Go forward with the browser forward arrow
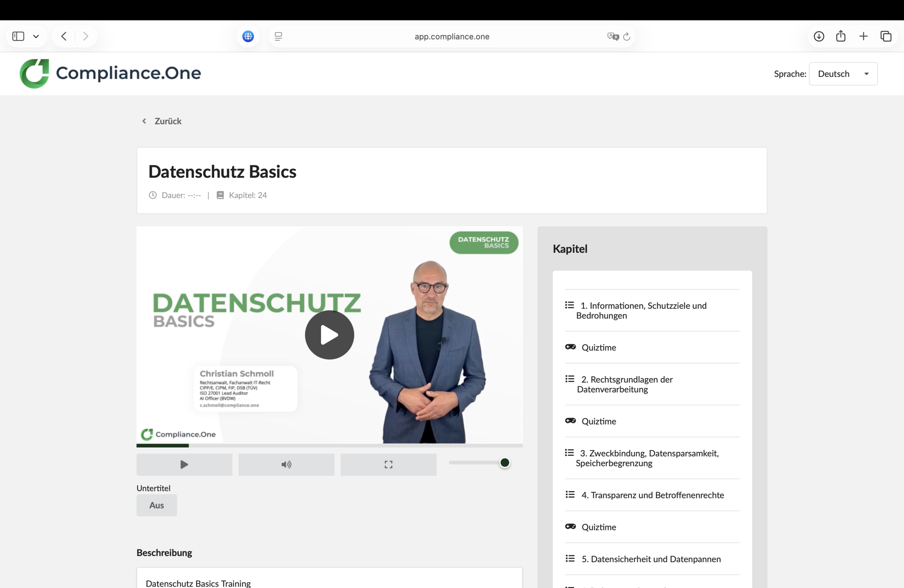This screenshot has width=904, height=588. (85, 36)
